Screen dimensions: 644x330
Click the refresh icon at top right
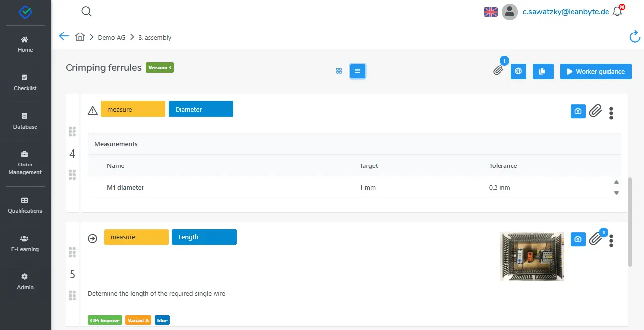635,37
